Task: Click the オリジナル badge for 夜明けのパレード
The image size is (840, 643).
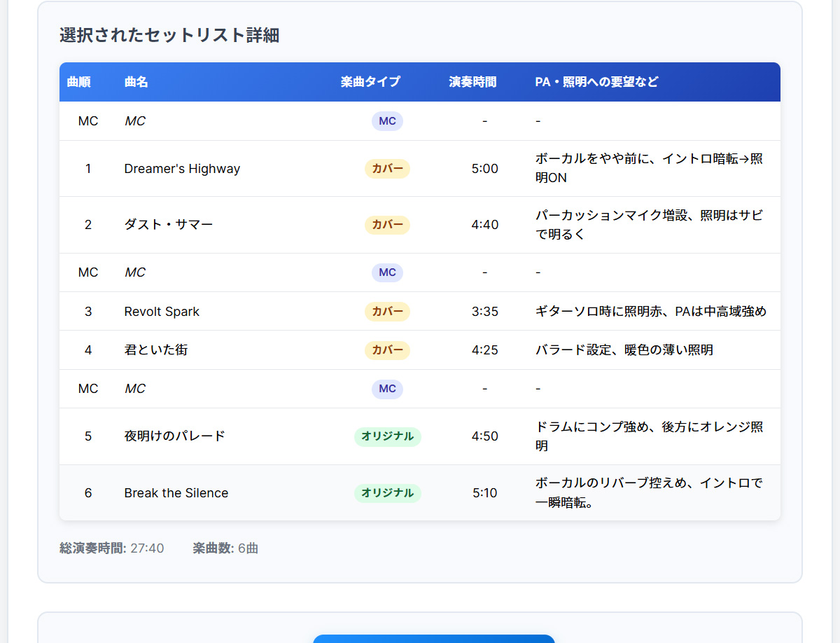Action: (x=387, y=436)
